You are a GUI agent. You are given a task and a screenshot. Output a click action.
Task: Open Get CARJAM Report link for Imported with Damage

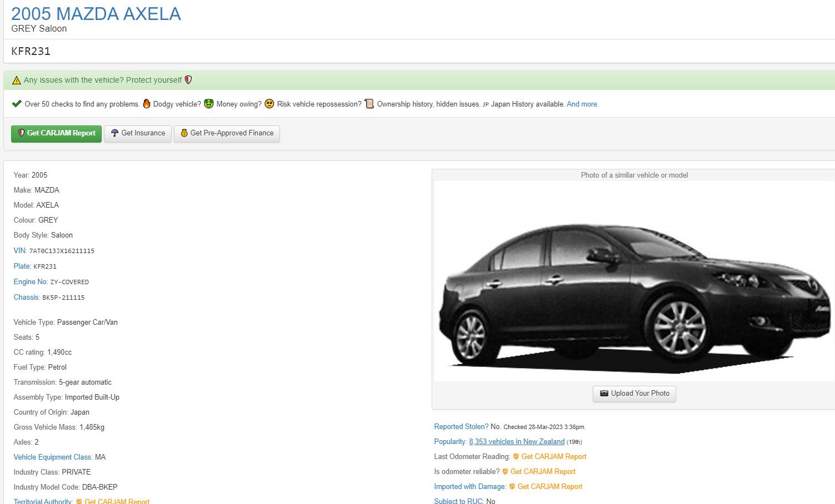click(x=550, y=487)
